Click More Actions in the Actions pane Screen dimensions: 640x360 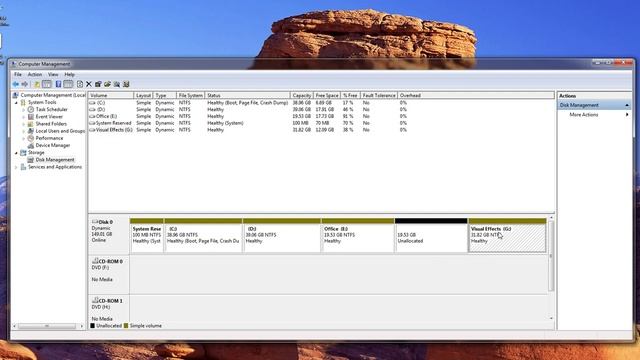click(584, 115)
